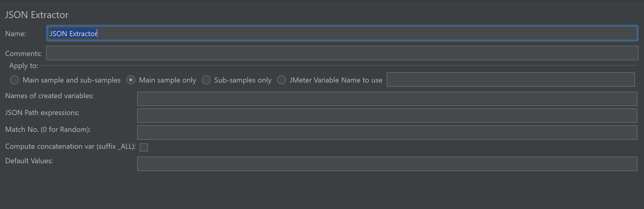Click the "Names of created variables" field
Viewport: 644px width, 209px height.
[387, 99]
